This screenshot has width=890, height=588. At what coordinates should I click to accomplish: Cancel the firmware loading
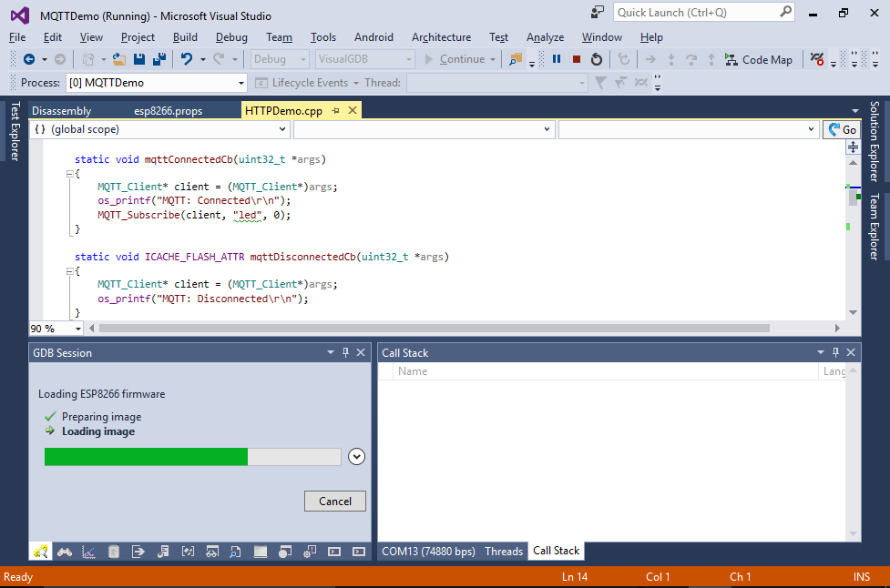point(335,502)
